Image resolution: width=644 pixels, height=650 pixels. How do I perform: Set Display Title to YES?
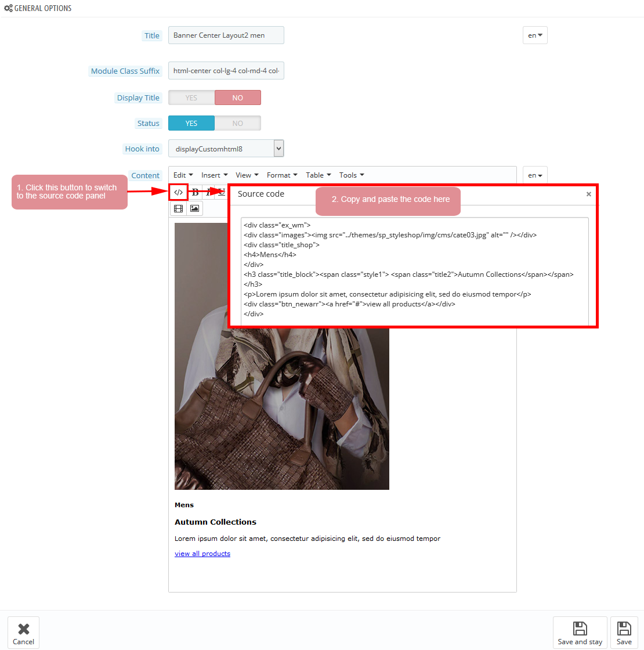pos(191,98)
